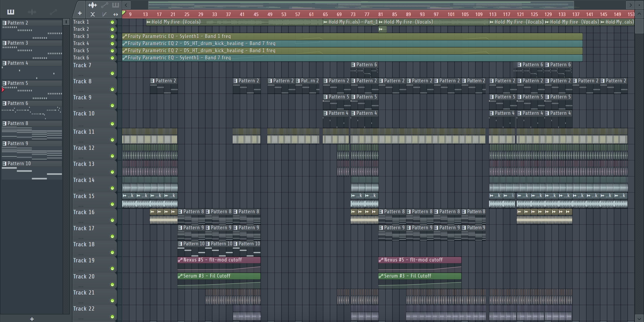Viewport: 644px width, 322px height.
Task: Mute Track 15
Action: [112, 204]
